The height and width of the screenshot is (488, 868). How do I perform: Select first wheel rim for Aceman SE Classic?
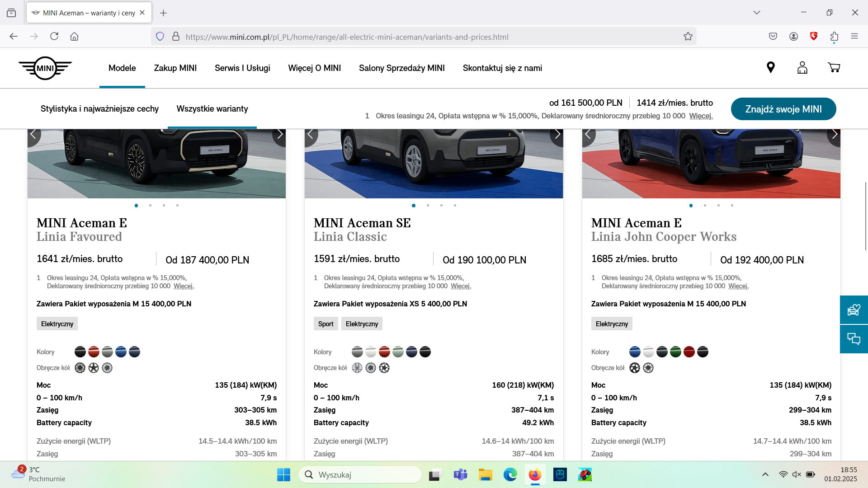[357, 368]
